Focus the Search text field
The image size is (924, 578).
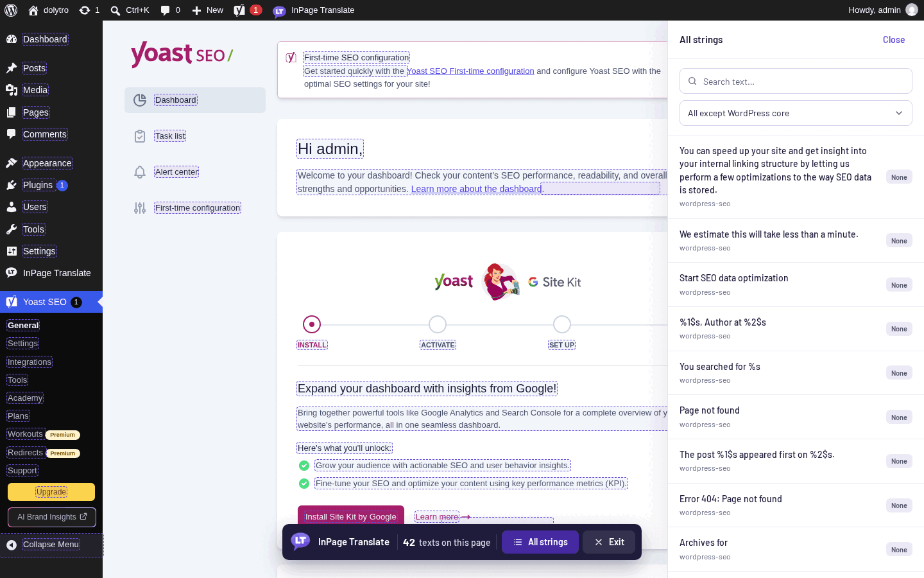pyautogui.click(x=796, y=81)
